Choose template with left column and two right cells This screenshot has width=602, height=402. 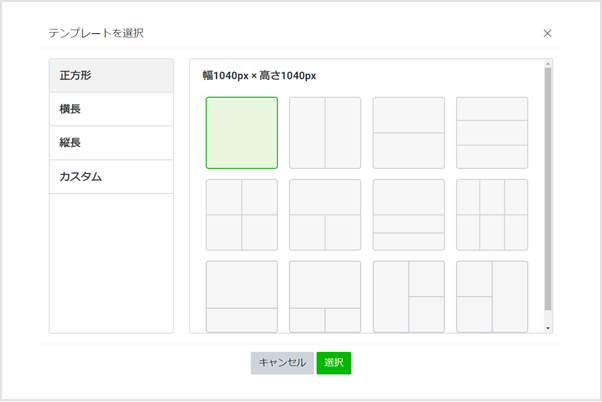pyautogui.click(x=409, y=296)
